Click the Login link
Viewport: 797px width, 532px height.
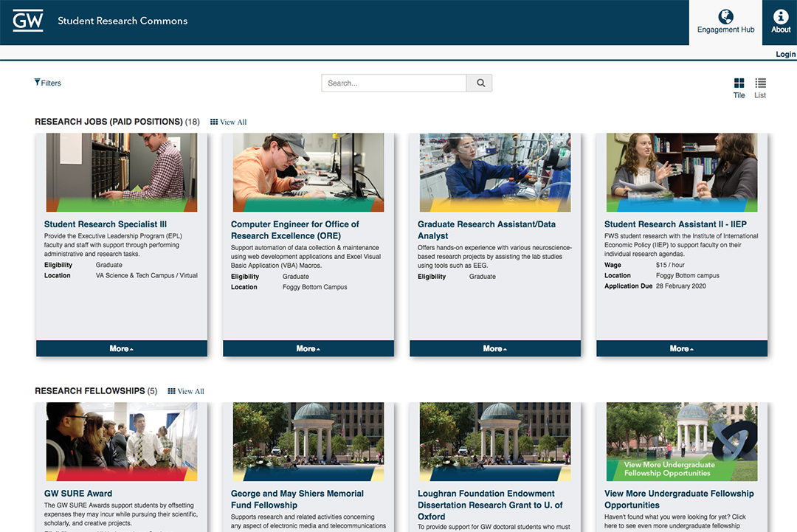(785, 54)
